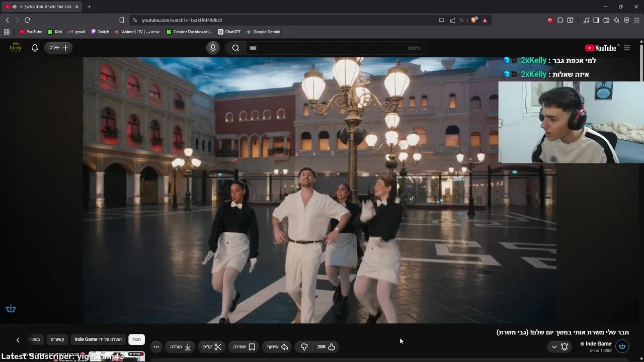Click the RSS feed icon in address bar

click(x=462, y=20)
